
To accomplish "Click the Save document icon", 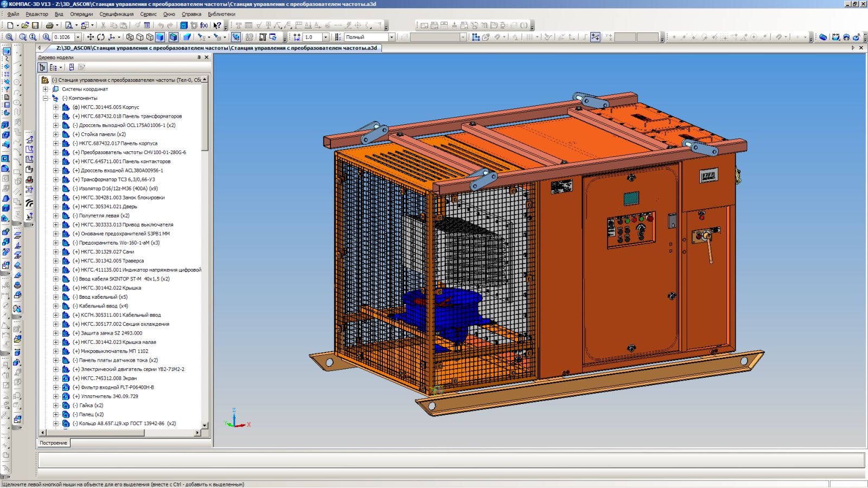I will click(x=35, y=25).
